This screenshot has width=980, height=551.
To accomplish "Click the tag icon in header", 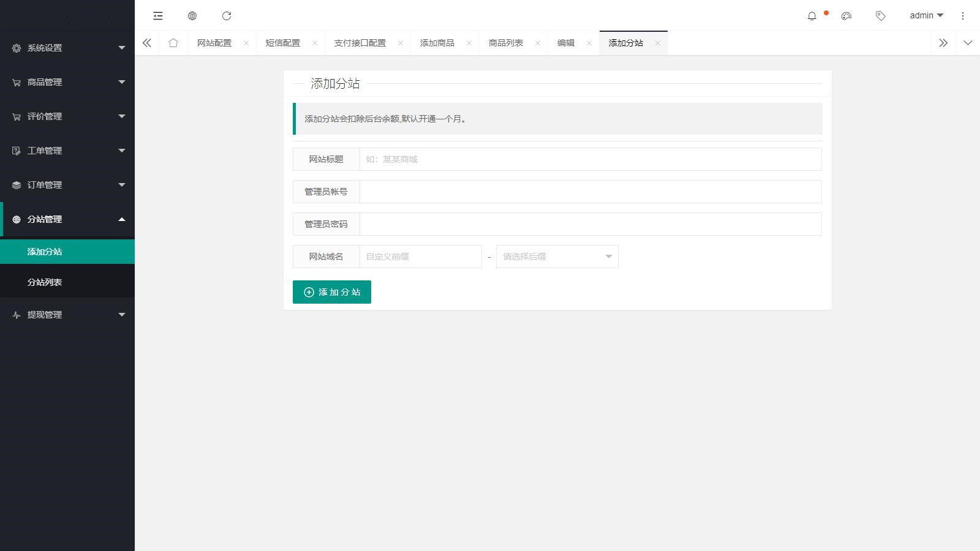I will (881, 16).
